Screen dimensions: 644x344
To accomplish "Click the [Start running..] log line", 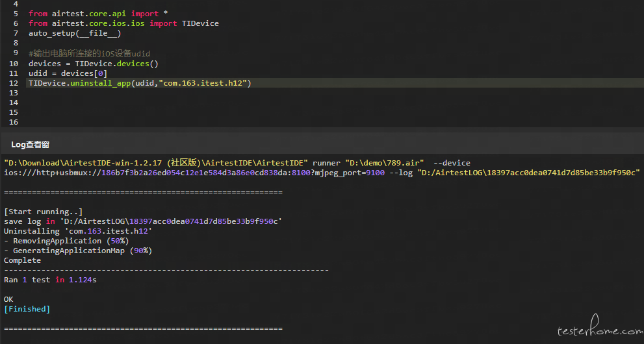I will coord(43,212).
